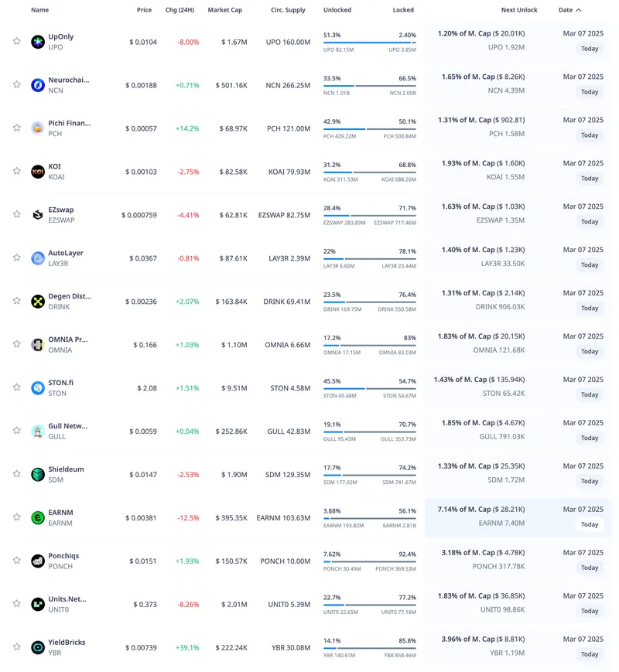The width and height of the screenshot is (619, 672).
Task: Click the UpOnly token logo icon
Action: (x=37, y=42)
